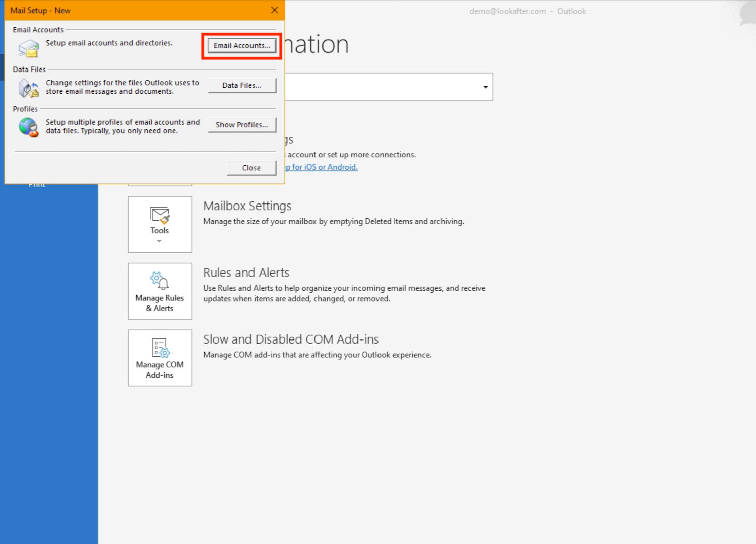Image resolution: width=756 pixels, height=544 pixels.
Task: Open the Data Files... button
Action: pos(242,86)
